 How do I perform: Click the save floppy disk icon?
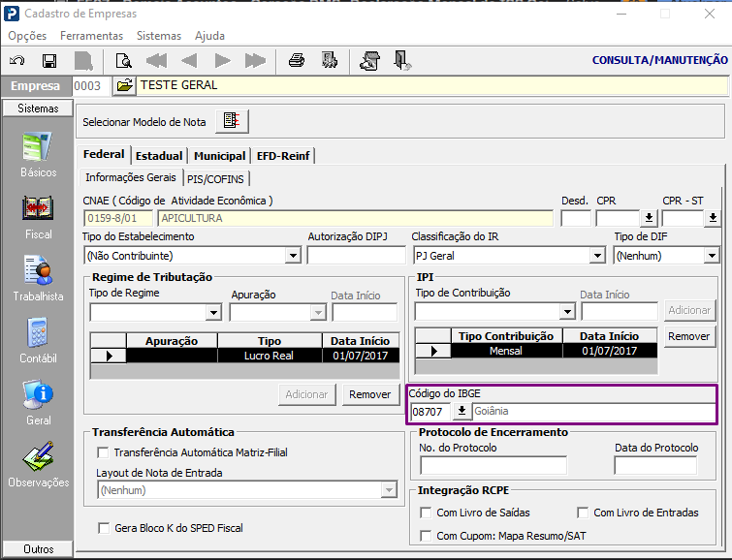pyautogui.click(x=49, y=61)
